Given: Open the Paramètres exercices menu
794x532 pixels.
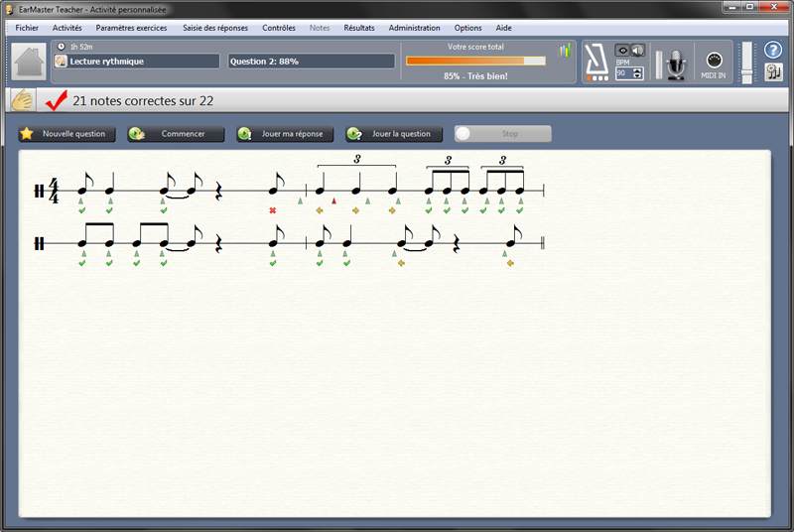Looking at the screenshot, I should coord(131,28).
